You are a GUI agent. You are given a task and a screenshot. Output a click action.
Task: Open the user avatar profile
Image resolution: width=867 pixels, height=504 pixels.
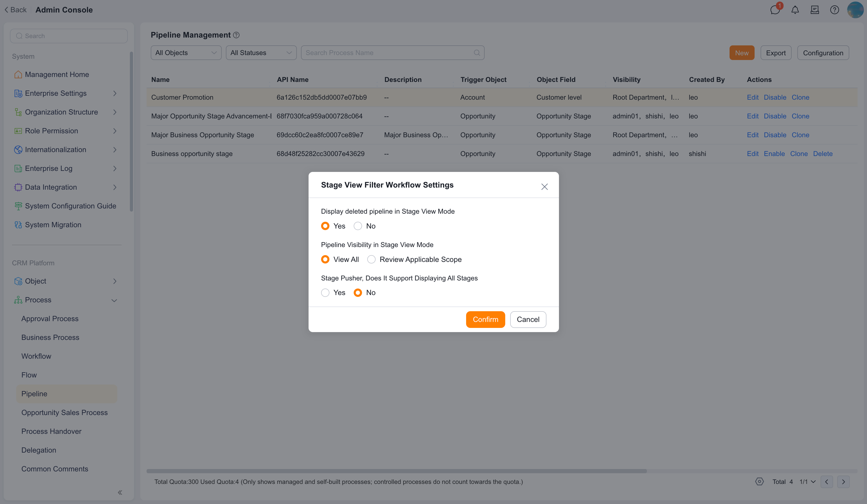855,10
